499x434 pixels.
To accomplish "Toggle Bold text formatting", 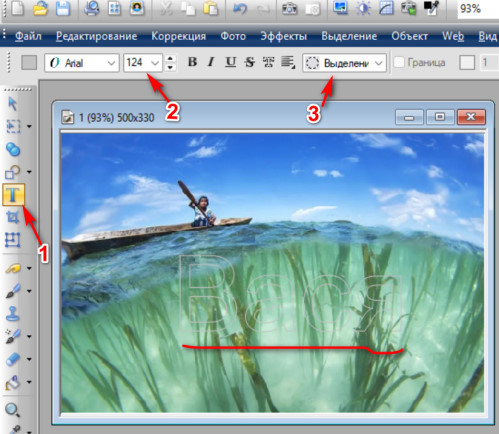I will pos(192,62).
